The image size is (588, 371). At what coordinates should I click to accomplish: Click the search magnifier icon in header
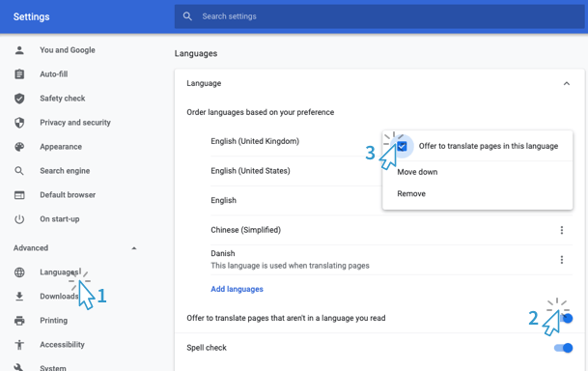pos(187,16)
